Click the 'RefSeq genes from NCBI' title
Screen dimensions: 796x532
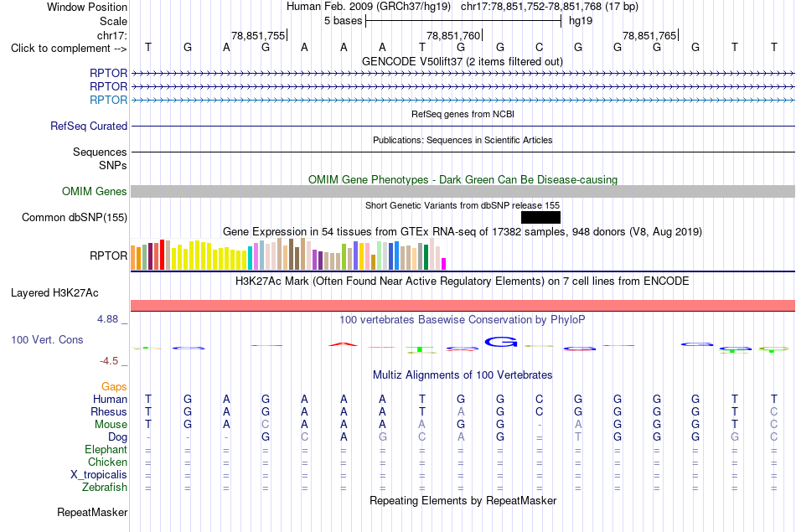(463, 114)
